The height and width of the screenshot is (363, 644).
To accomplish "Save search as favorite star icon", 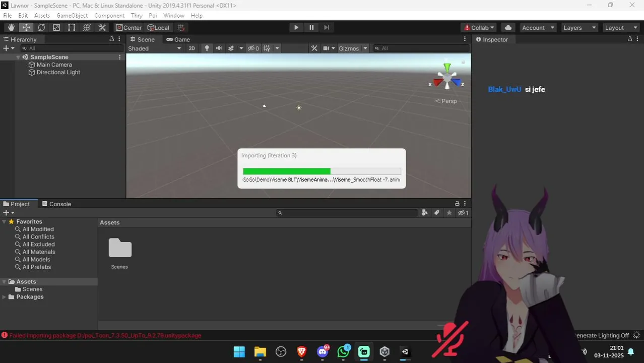I will tap(449, 213).
